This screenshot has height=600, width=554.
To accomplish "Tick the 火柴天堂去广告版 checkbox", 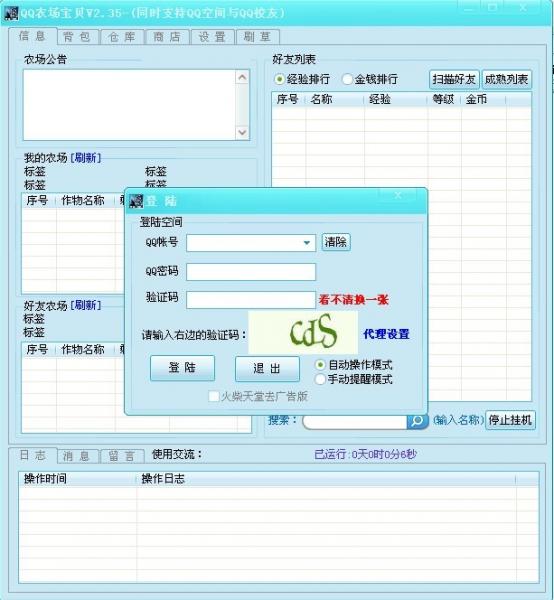I will [213, 396].
